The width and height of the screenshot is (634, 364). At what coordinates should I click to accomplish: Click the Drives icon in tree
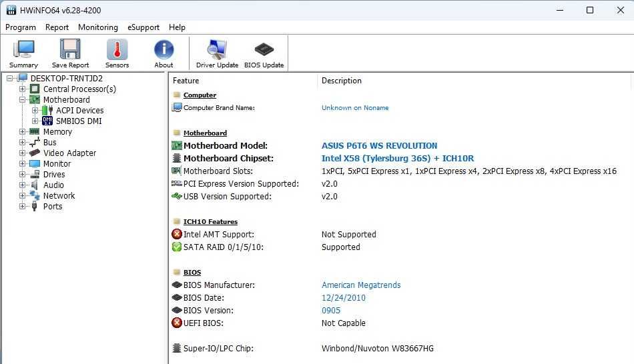point(35,174)
